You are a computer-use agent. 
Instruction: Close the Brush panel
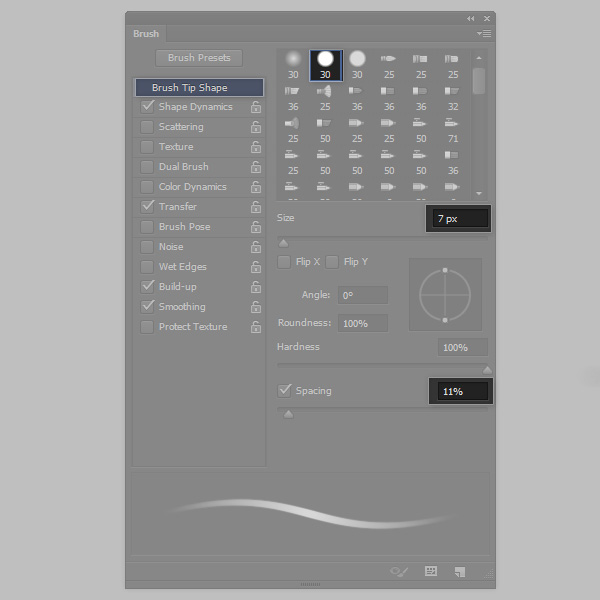click(x=487, y=18)
